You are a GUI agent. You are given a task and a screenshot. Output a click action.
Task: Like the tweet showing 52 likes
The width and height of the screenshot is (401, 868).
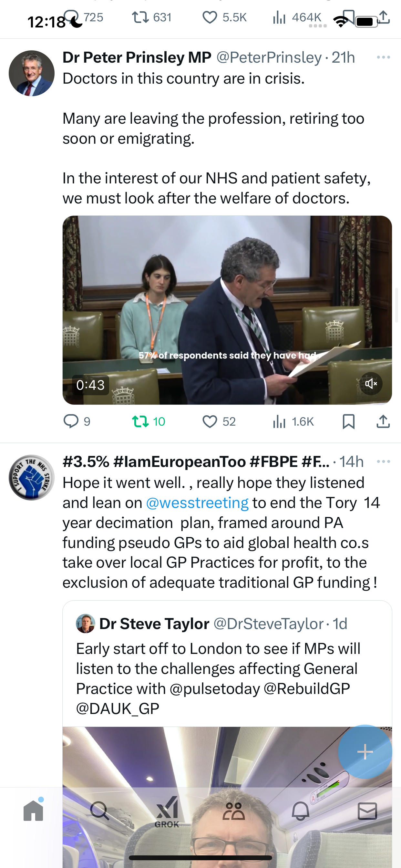(219, 421)
